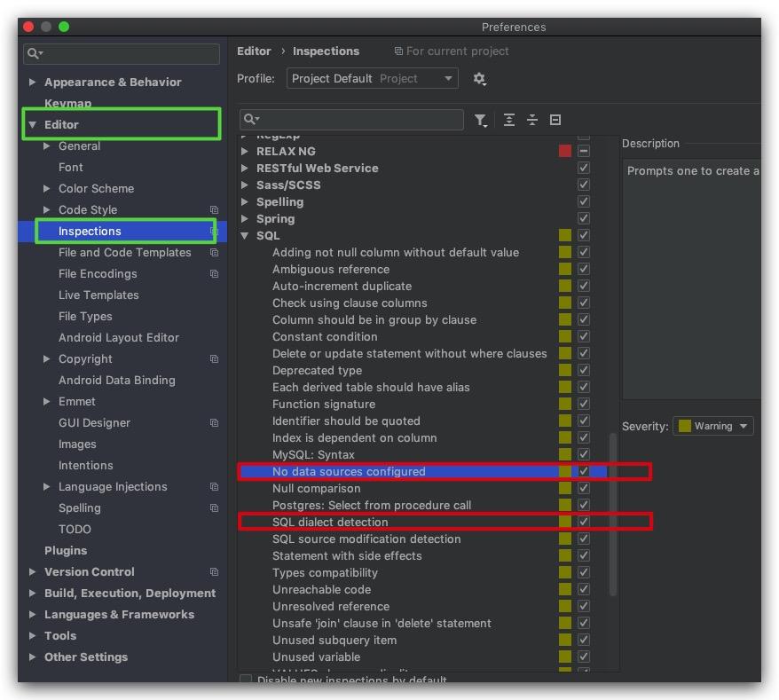Expand the Languages & Frameworks section
Screen dimensions: 779x700
[32, 615]
